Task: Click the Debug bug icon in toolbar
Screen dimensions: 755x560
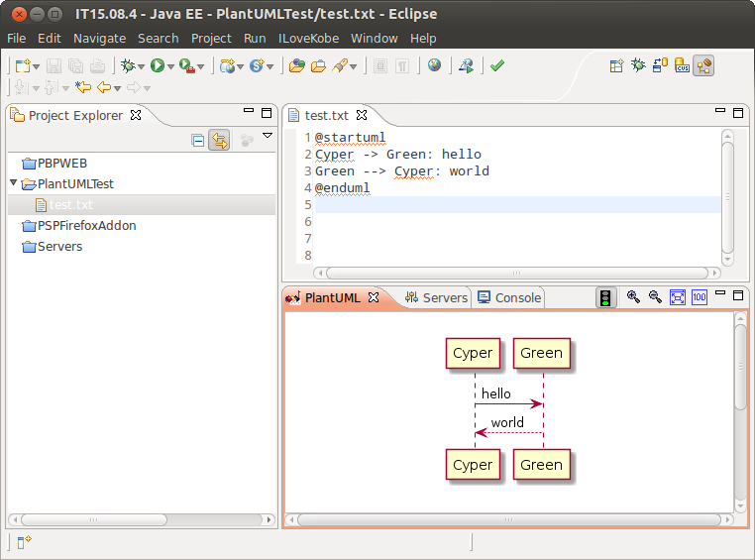Action: 127,66
